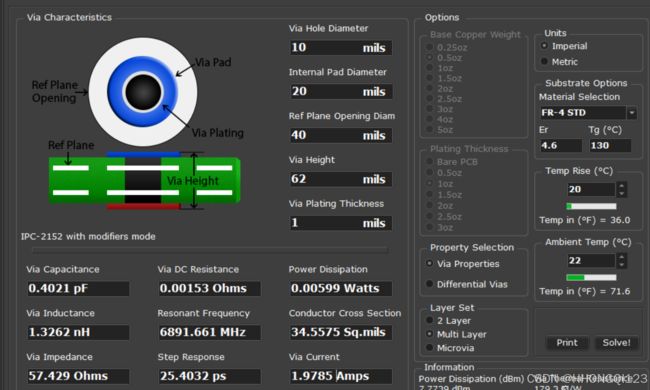Edit the Via Plating Thickness field
Image resolution: width=650 pixels, height=390 pixels.
341,223
